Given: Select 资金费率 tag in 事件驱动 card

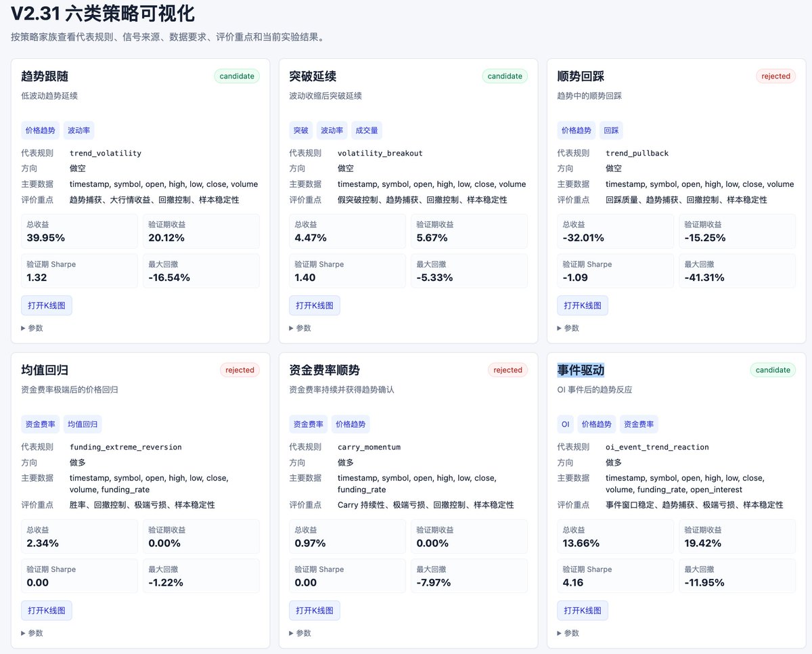Looking at the screenshot, I should coord(639,424).
